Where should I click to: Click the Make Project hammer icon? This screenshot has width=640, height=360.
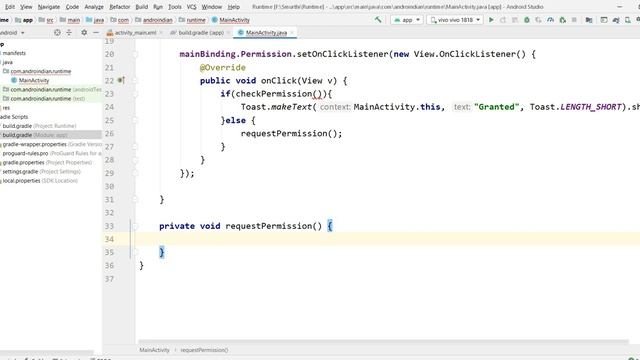[378, 20]
